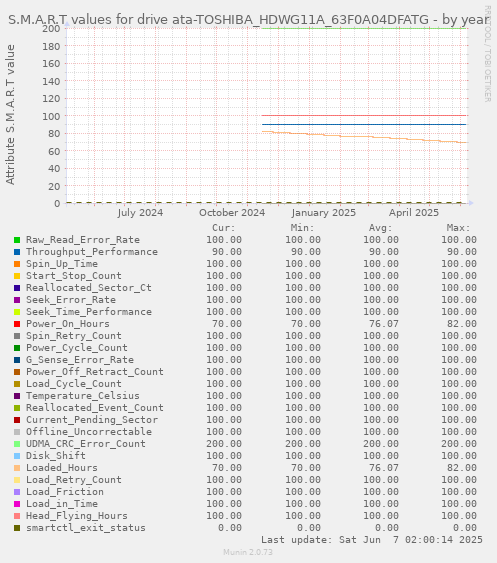Click the Last update timestamp

pyautogui.click(x=372, y=540)
